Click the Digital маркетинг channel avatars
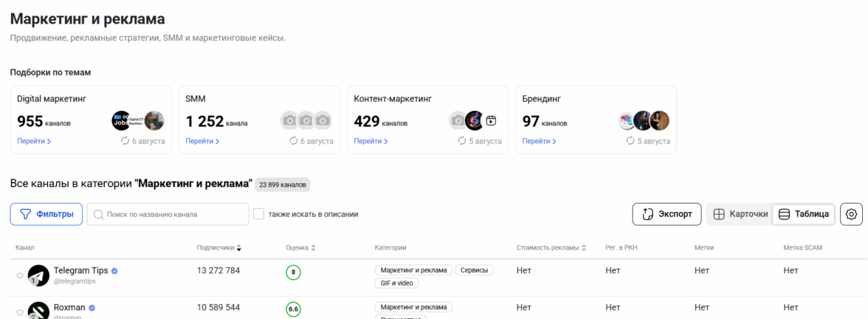 point(138,120)
